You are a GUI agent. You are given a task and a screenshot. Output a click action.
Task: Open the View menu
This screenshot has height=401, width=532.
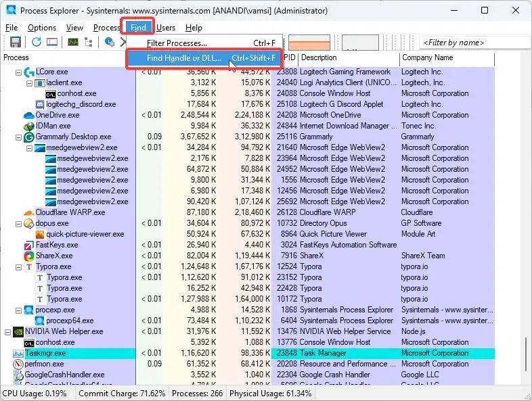(x=74, y=28)
